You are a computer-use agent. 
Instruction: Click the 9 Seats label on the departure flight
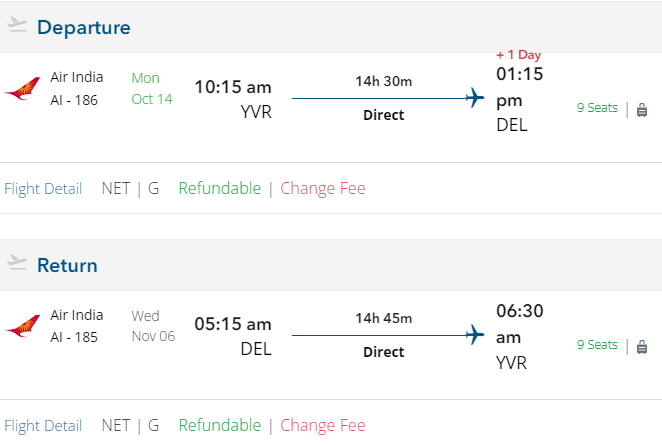point(597,108)
